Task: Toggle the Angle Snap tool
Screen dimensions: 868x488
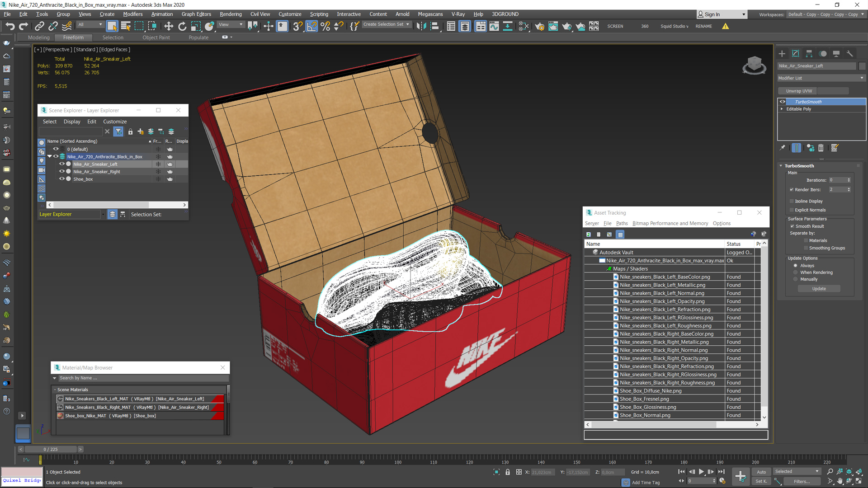Action: [312, 26]
